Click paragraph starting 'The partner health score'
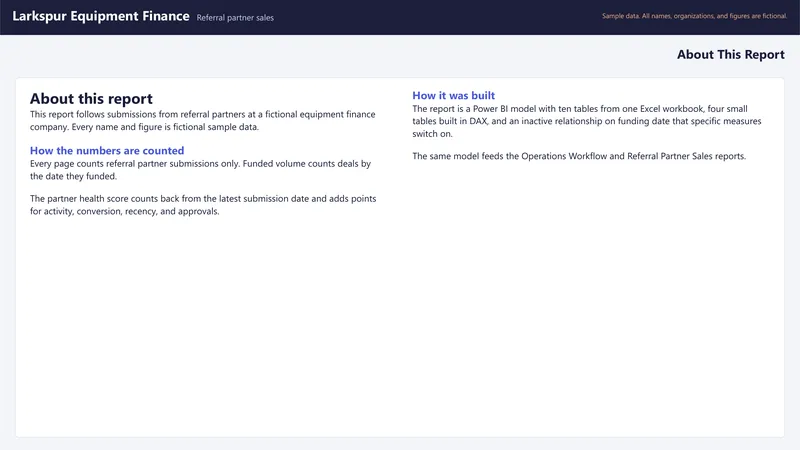Image resolution: width=800 pixels, height=450 pixels. click(203, 205)
